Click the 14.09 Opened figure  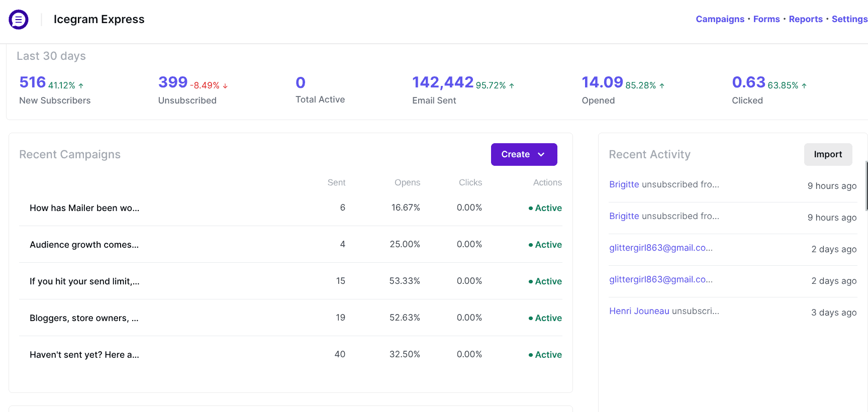point(602,82)
